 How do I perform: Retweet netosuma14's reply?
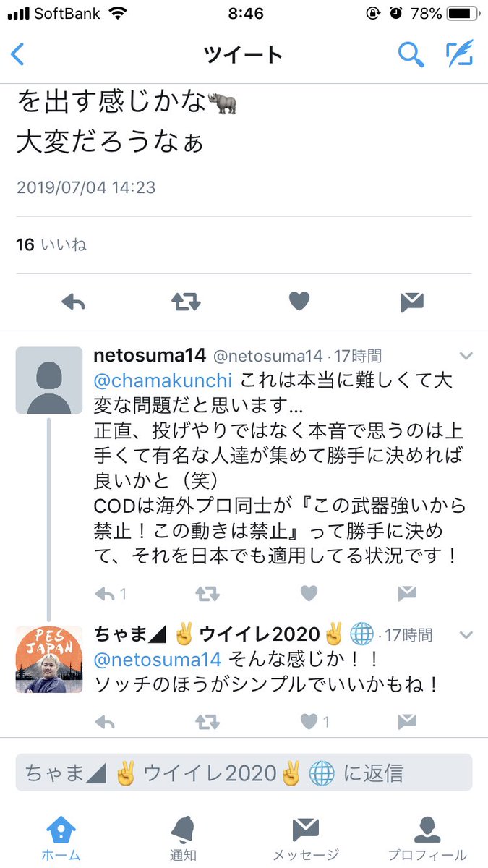pos(207,594)
